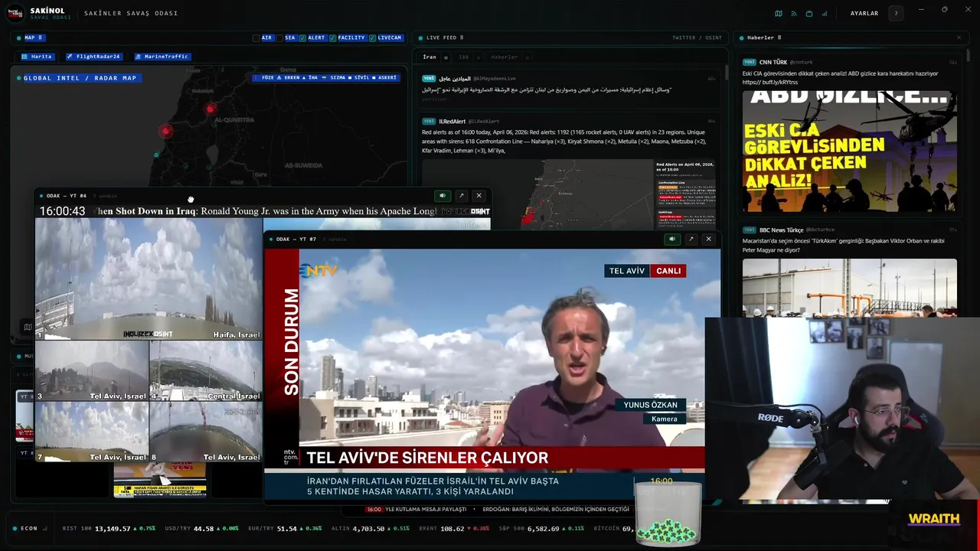Enable the AIR layer checkbox
This screenshot has height=551, width=980.
pos(256,37)
